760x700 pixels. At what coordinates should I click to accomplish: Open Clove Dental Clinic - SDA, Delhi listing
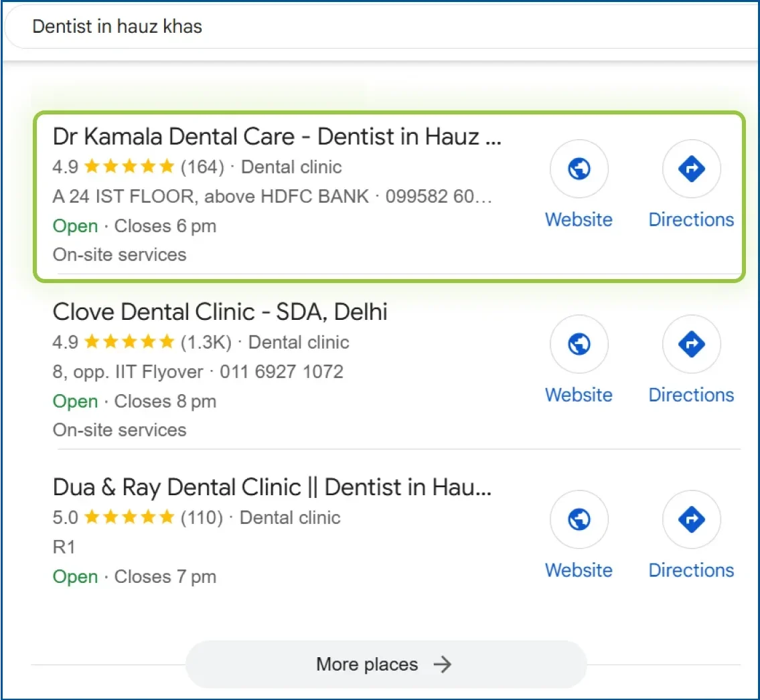[220, 312]
